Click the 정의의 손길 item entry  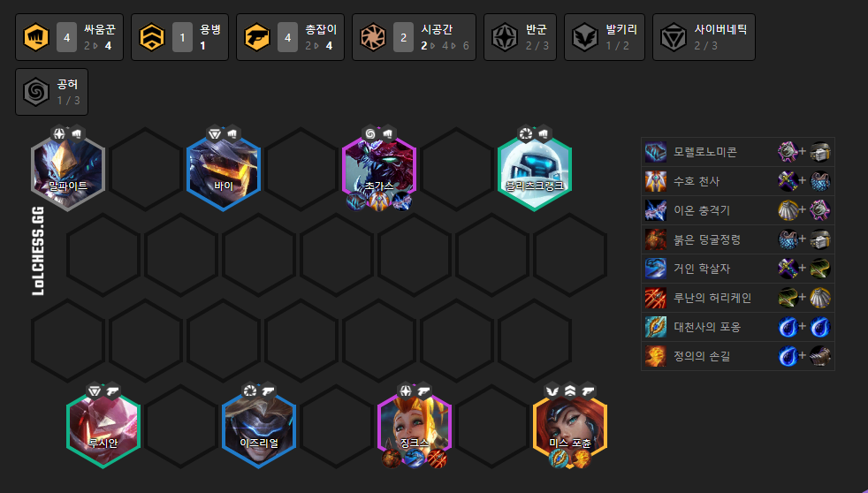coord(738,356)
